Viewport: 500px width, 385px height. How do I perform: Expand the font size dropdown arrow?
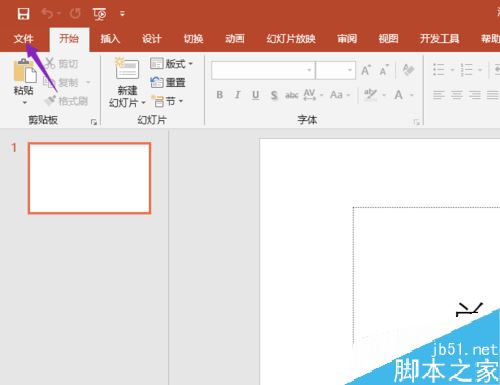coord(350,70)
